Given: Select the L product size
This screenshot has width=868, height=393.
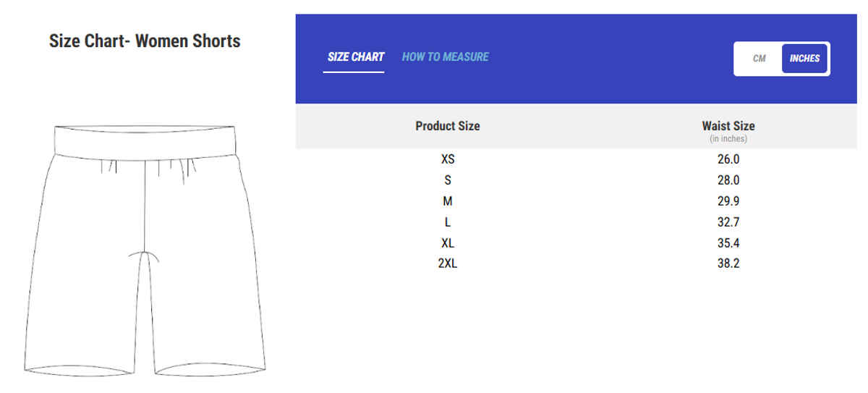Looking at the screenshot, I should point(447,222).
